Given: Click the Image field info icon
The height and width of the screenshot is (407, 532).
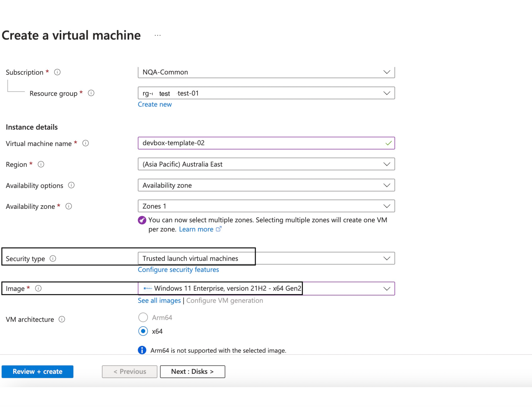Looking at the screenshot, I should (x=38, y=288).
